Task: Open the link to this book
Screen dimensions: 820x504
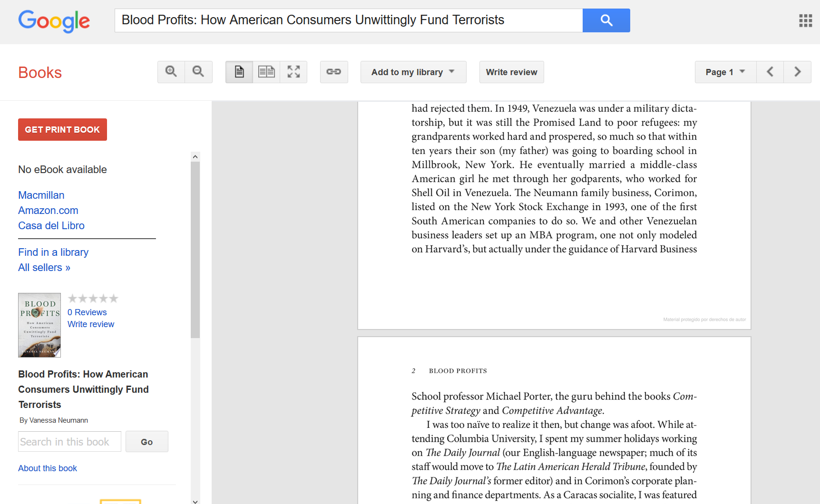Action: [x=334, y=72]
